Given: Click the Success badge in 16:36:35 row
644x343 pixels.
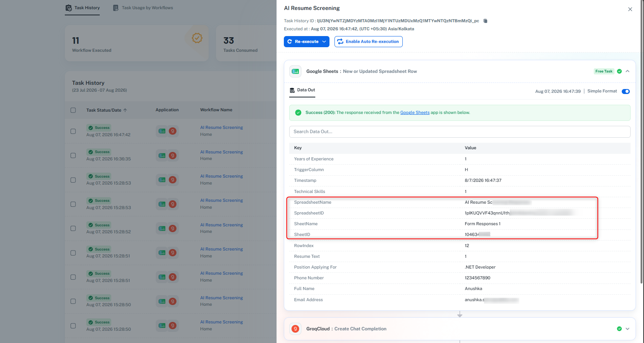Looking at the screenshot, I should (x=99, y=152).
